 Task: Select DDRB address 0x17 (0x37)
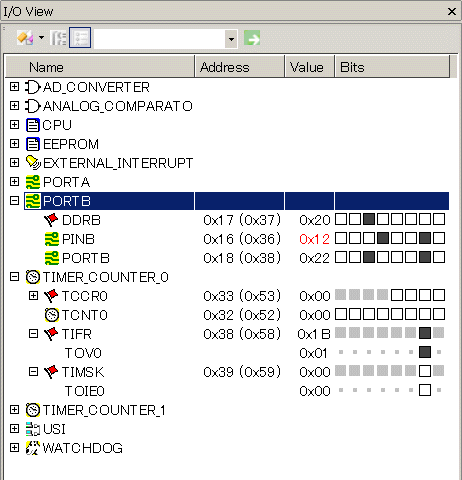(x=242, y=220)
